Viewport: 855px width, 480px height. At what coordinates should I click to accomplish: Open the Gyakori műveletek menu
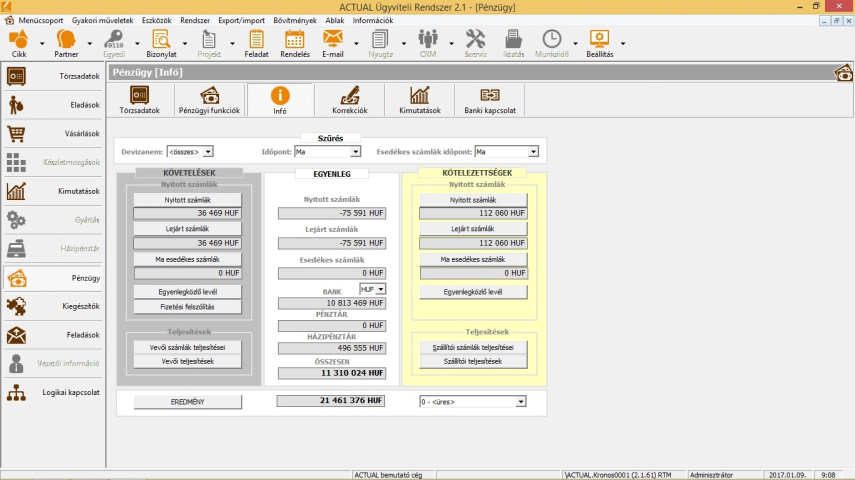[103, 20]
